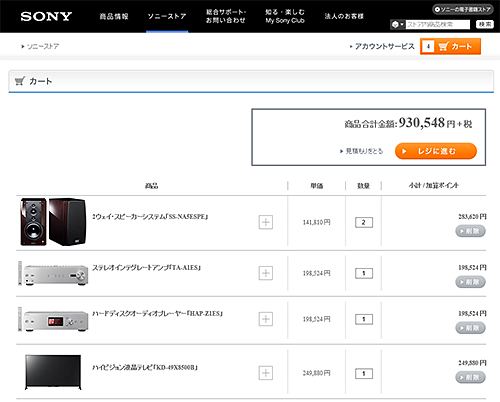Delete TA-A1ES amplifier from cart
This screenshot has height=402, width=500.
[470, 282]
